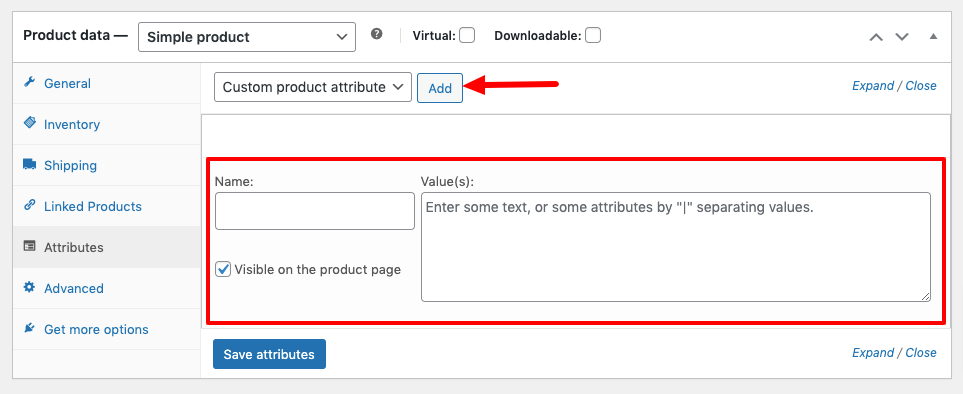Image resolution: width=963 pixels, height=394 pixels.
Task: Click the bottom Close link
Action: [921, 353]
